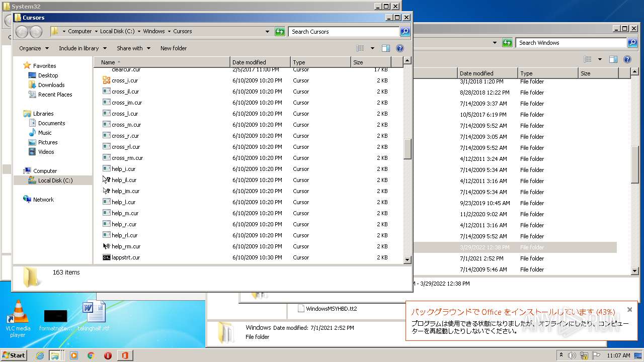The image size is (644, 362).
Task: Select the help_rm.cur cursor icon
Action: tap(106, 246)
